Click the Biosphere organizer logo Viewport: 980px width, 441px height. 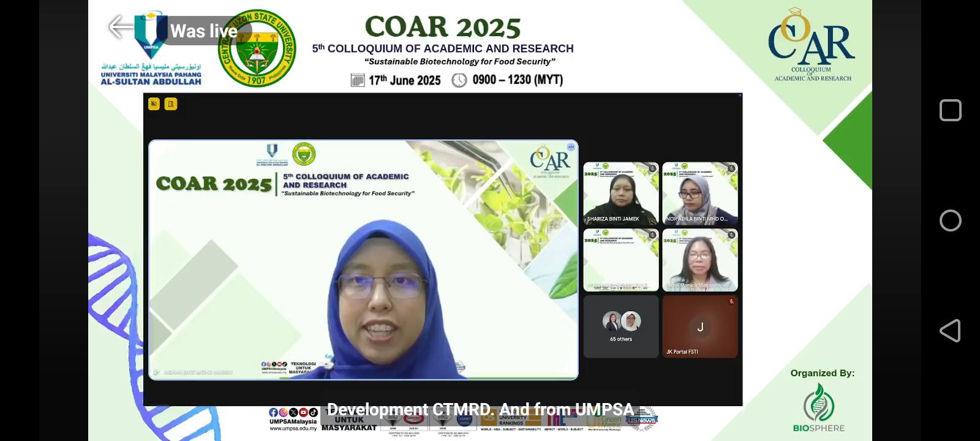click(819, 407)
